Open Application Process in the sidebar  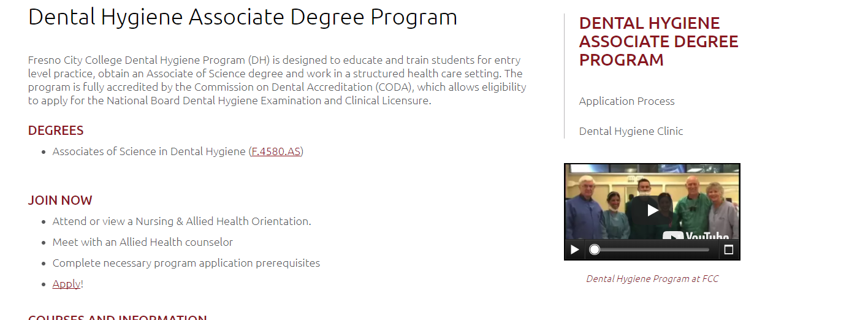626,101
